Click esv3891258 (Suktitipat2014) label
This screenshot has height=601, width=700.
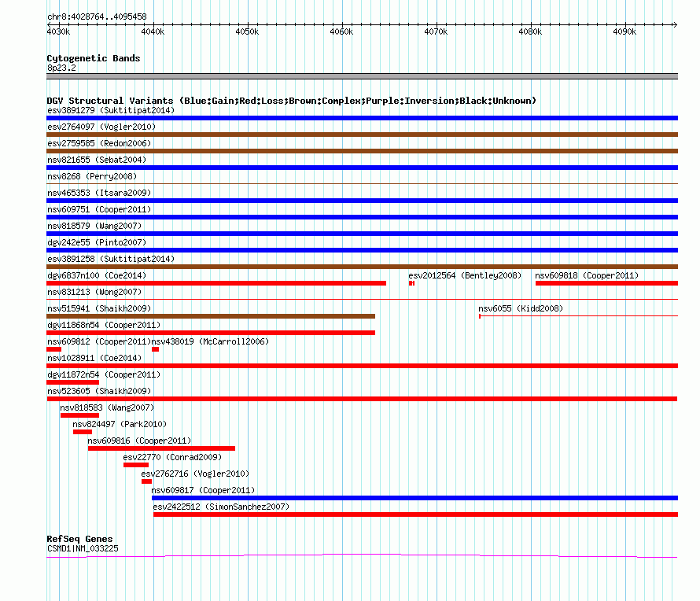111,259
